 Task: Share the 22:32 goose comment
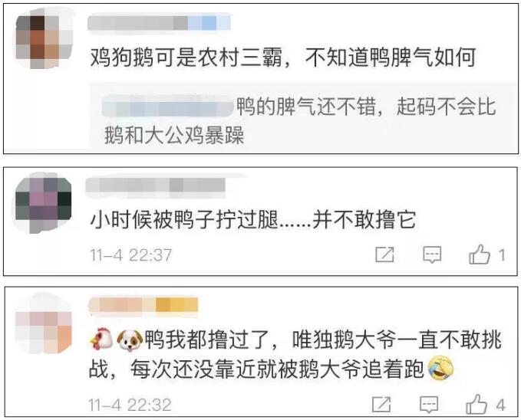(x=381, y=405)
